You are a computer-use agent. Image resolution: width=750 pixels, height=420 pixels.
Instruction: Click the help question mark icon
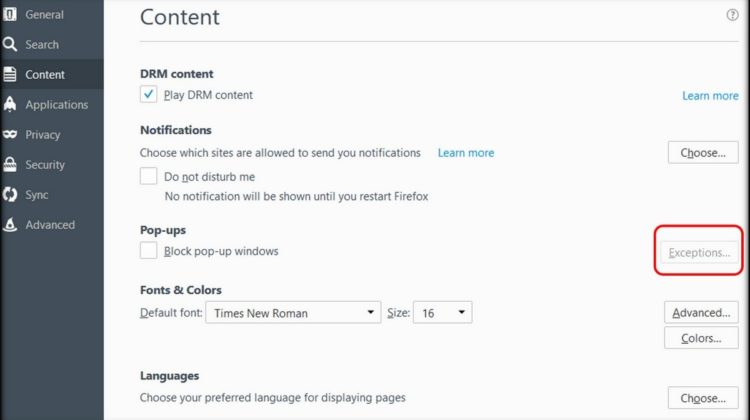(732, 15)
